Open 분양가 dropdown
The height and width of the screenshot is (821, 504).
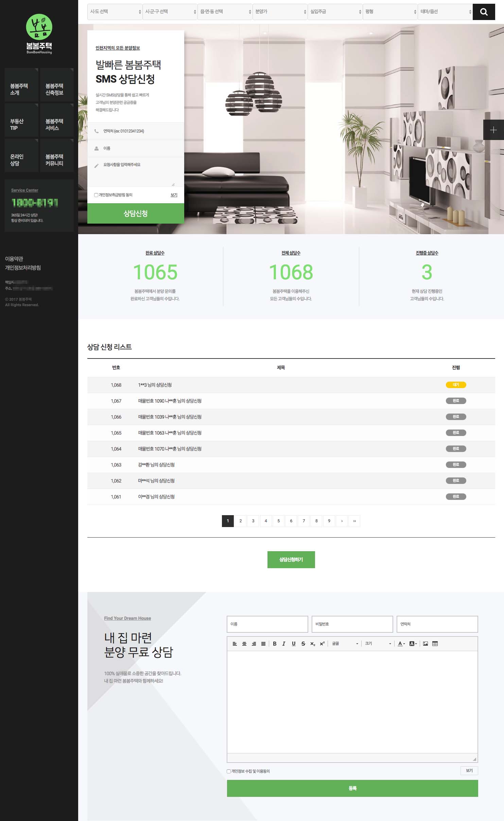[280, 12]
